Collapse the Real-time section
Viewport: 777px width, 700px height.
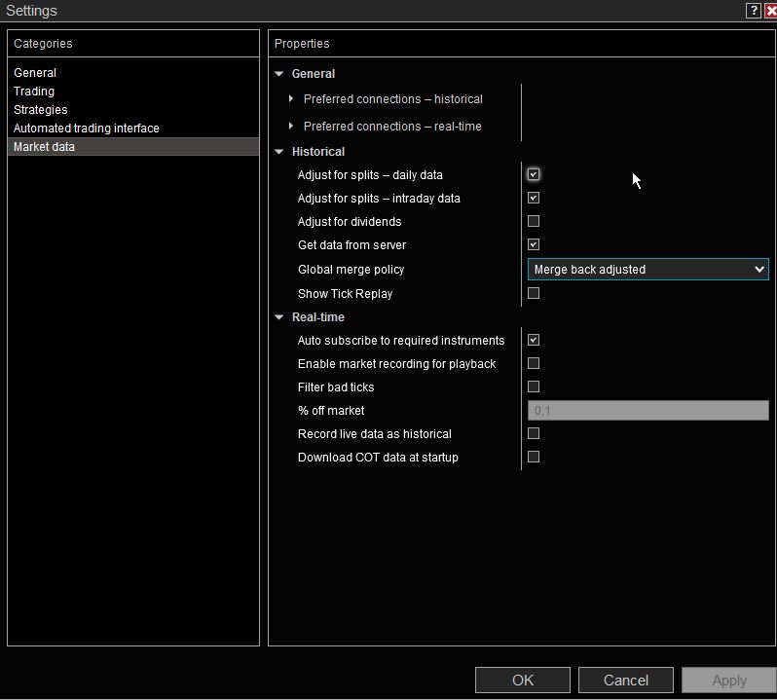point(280,317)
